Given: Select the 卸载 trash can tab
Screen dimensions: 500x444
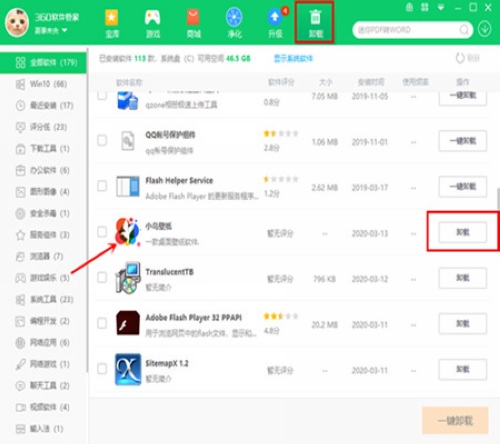Looking at the screenshot, I should click(315, 23).
